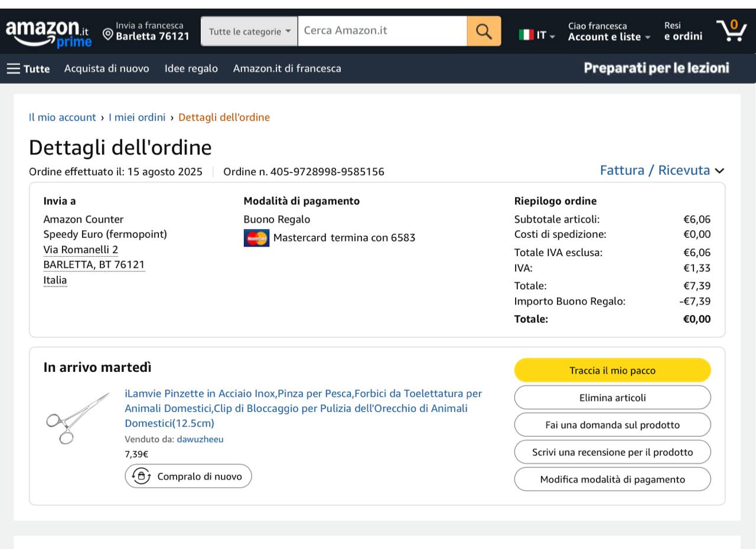Open the Tutte le categorie dropdown
This screenshot has height=549, width=756.
pos(249,31)
